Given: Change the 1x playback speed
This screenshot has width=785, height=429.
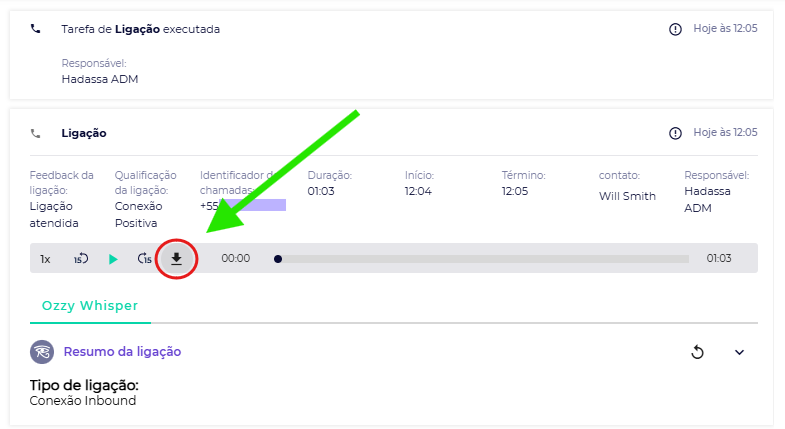Looking at the screenshot, I should [x=45, y=259].
